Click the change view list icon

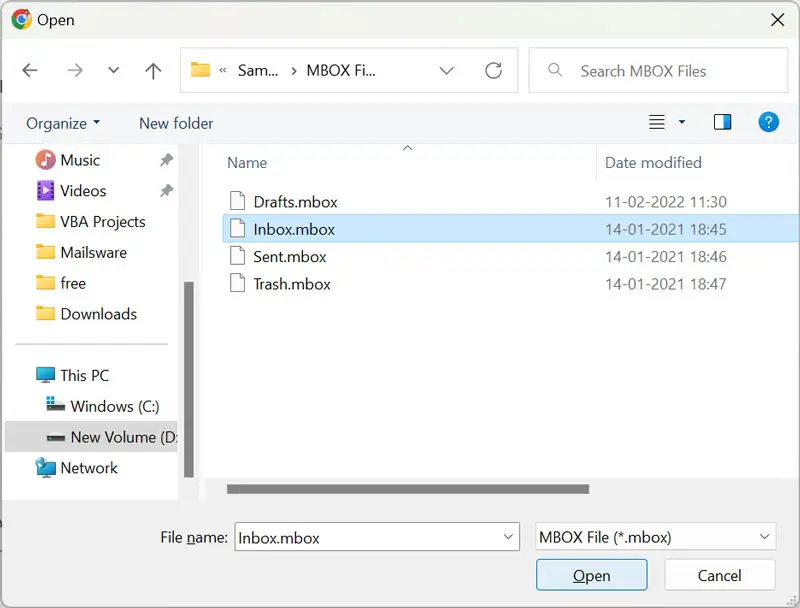tap(657, 122)
